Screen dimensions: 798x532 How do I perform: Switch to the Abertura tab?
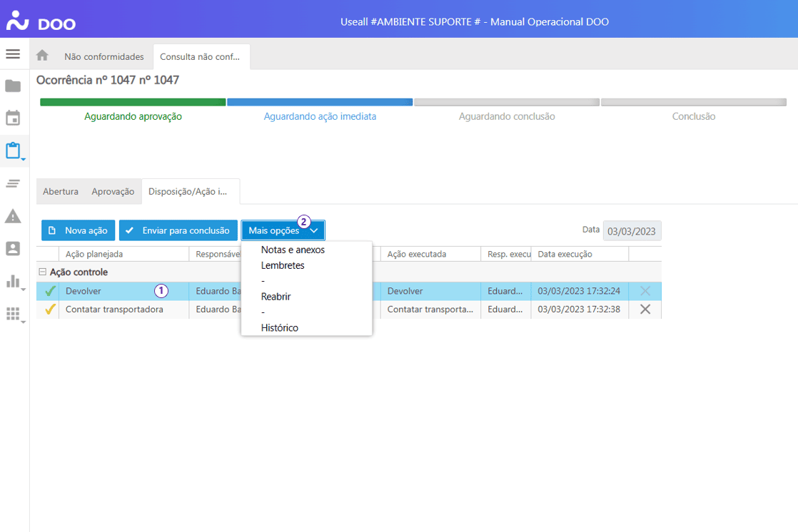click(x=61, y=192)
